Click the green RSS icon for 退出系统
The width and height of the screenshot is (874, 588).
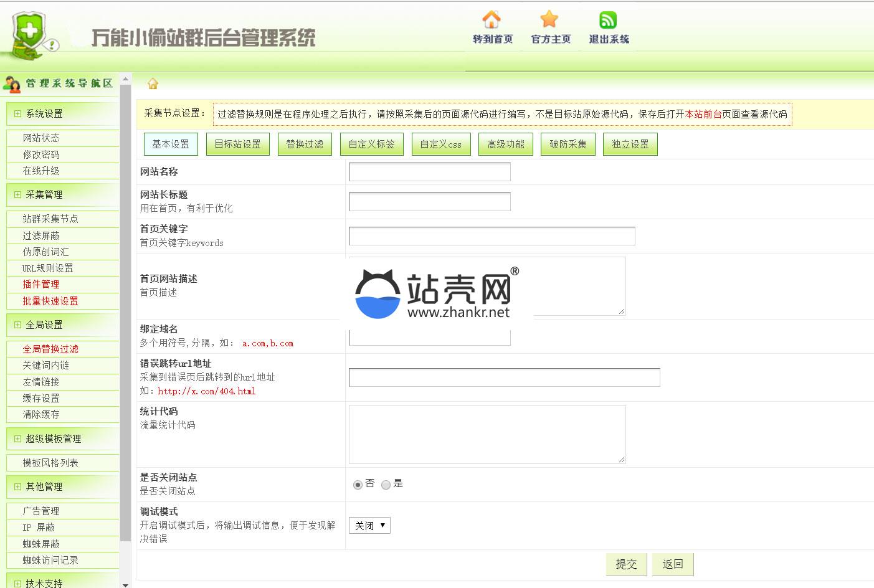click(x=608, y=20)
